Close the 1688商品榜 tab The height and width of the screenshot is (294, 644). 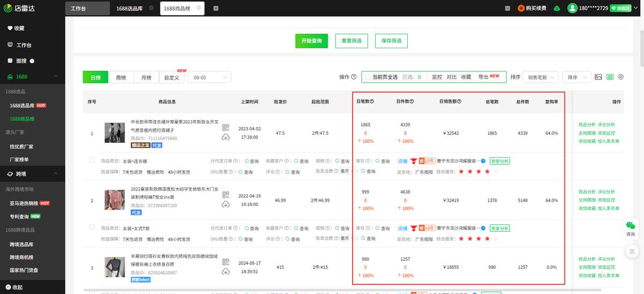pos(199,8)
